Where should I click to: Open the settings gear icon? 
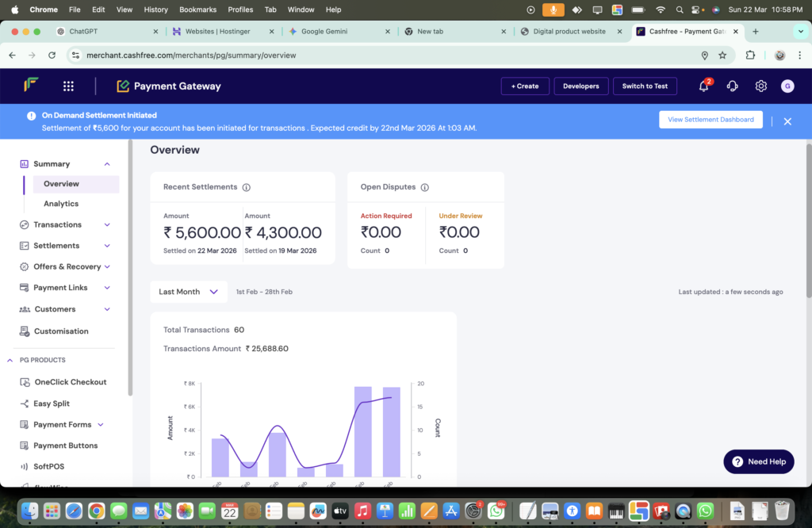coord(760,86)
